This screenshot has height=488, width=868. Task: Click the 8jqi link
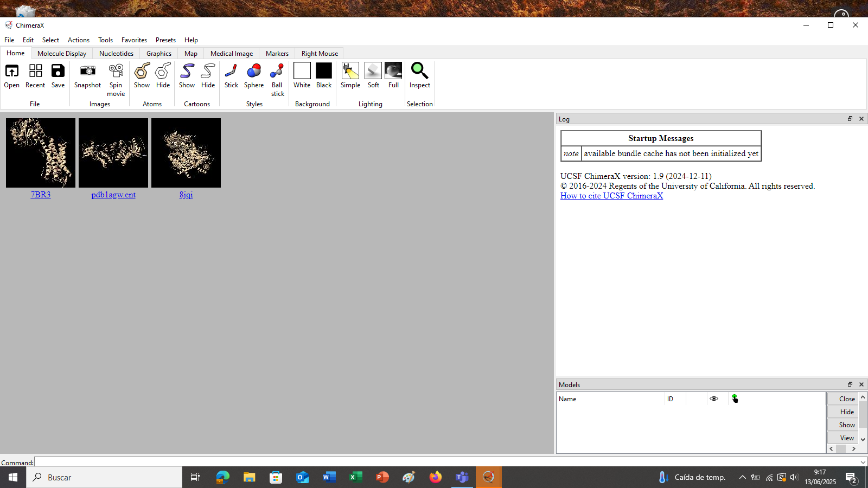[x=186, y=195]
